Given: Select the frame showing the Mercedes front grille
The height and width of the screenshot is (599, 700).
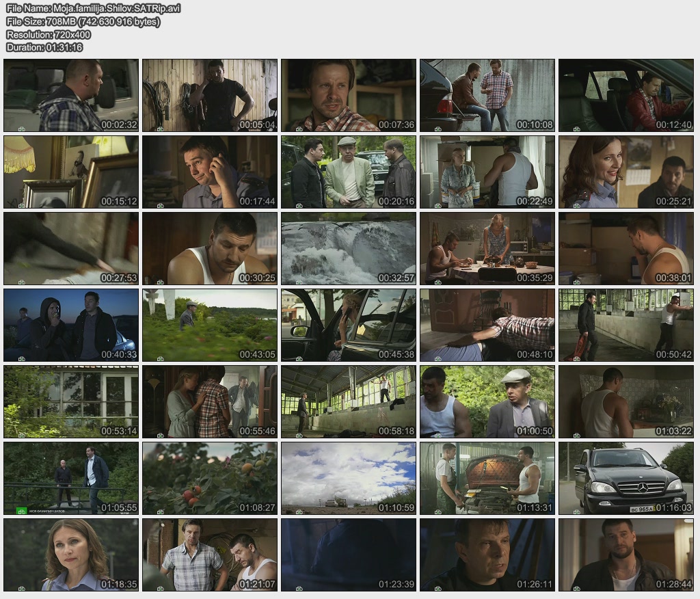Looking at the screenshot, I should [x=626, y=478].
